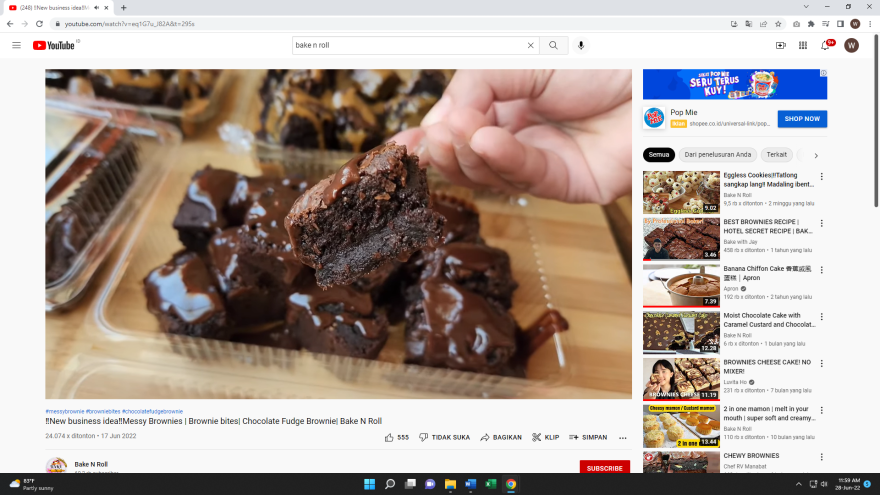
Task: Open options for Banana Chiffon Cake video
Action: [822, 270]
